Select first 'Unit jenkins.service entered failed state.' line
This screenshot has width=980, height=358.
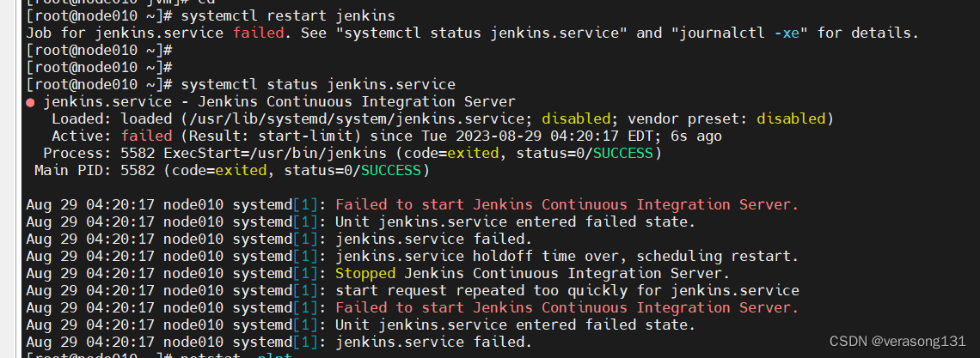[516, 221]
